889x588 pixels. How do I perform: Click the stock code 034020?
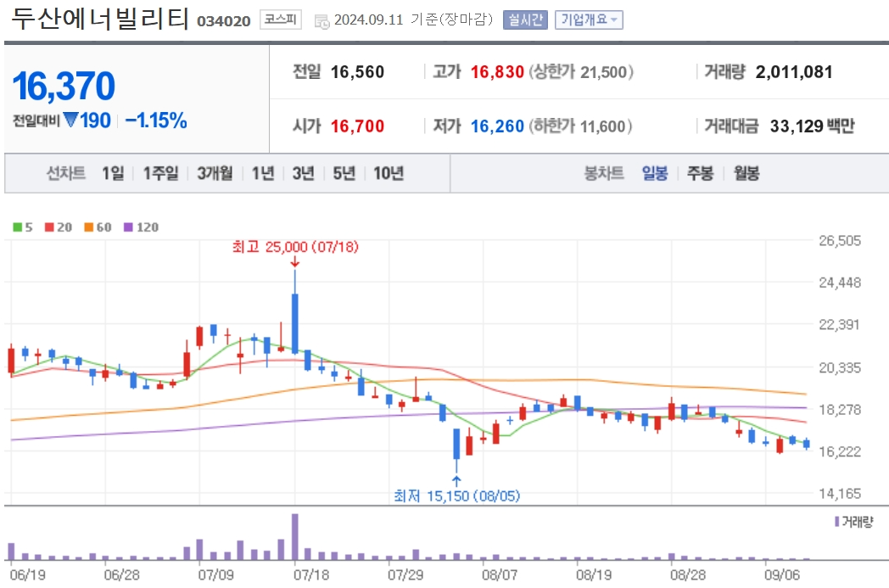[223, 21]
